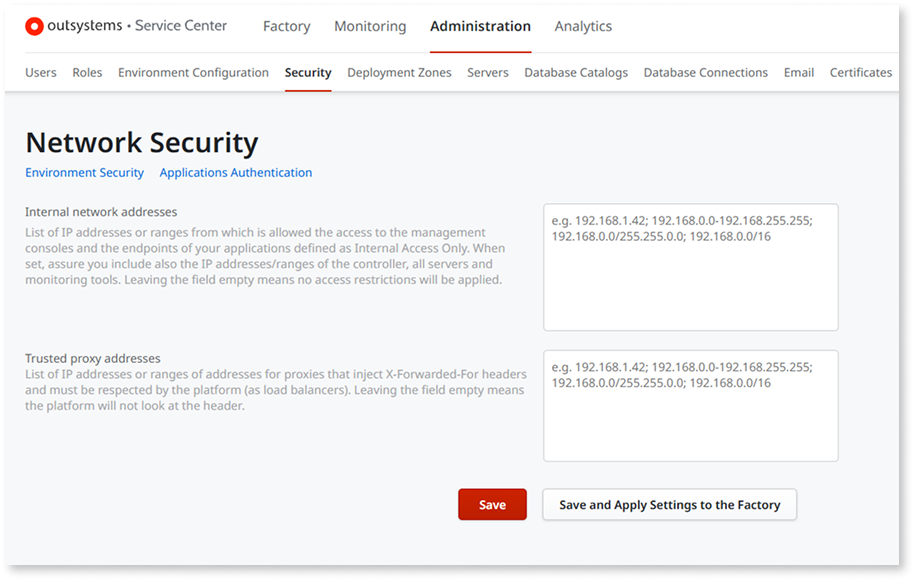Focus the Trusted proxy addresses text box

(691, 406)
